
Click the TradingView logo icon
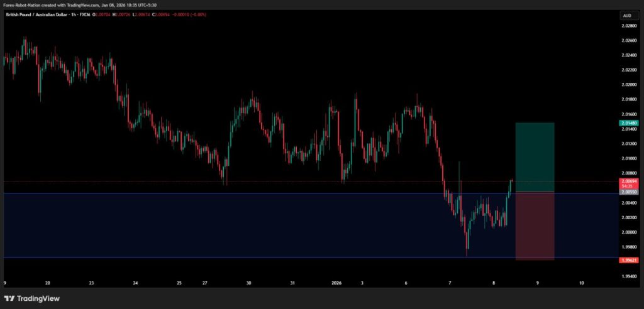pos(9,298)
